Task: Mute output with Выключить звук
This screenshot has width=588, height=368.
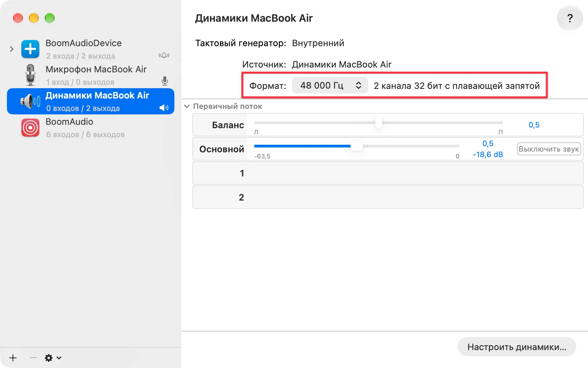Action: pos(549,149)
